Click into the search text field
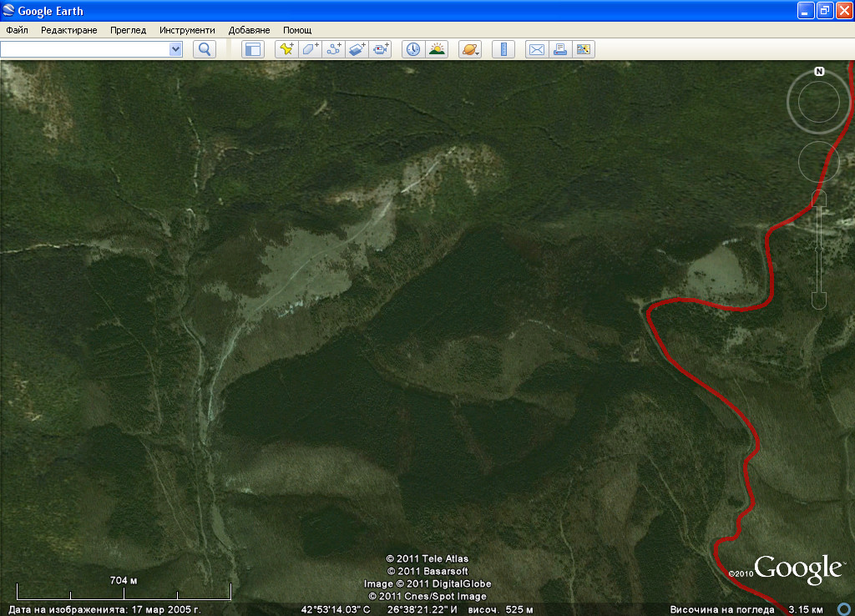 [x=85, y=49]
